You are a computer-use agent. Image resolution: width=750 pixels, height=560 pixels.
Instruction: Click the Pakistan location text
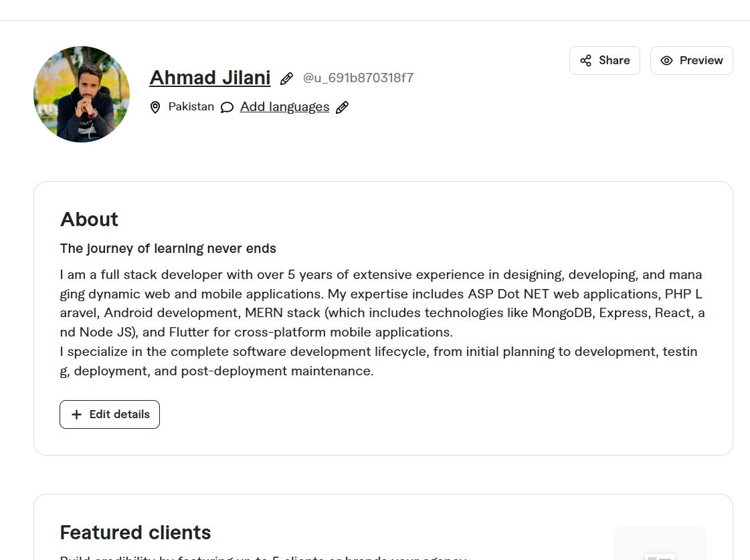(191, 106)
